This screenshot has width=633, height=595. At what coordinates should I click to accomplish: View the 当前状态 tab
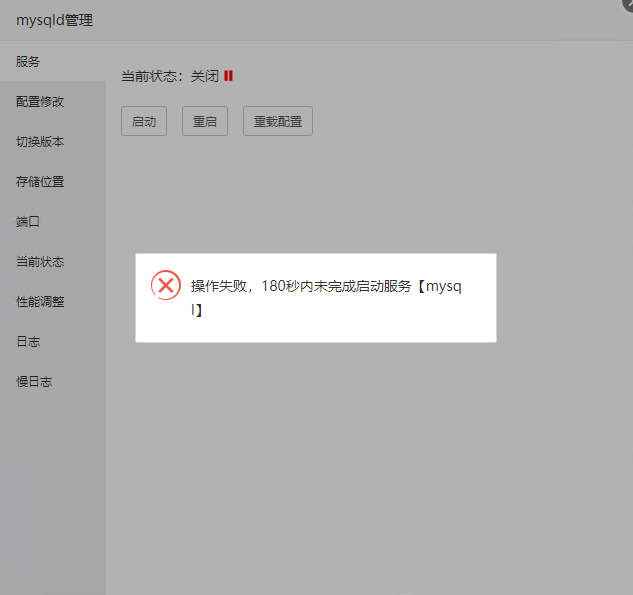coord(52,261)
